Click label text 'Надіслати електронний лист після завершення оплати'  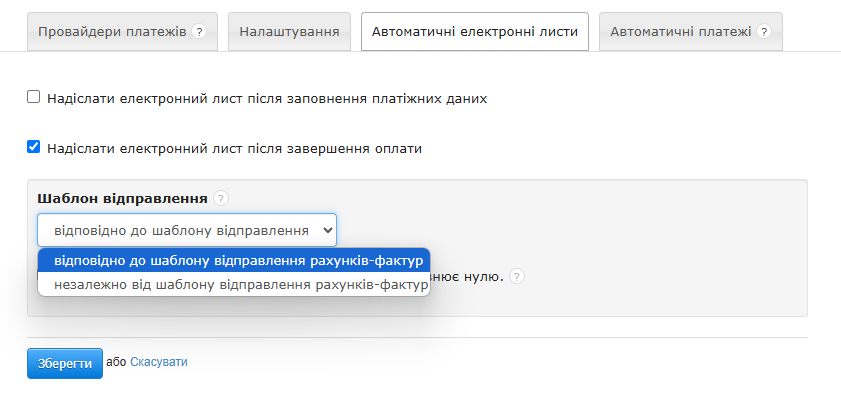(x=234, y=148)
